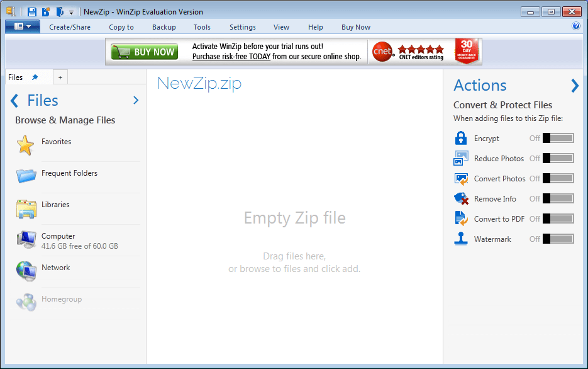588x369 pixels.
Task: Click the Remove Info fish icon
Action: pyautogui.click(x=461, y=198)
